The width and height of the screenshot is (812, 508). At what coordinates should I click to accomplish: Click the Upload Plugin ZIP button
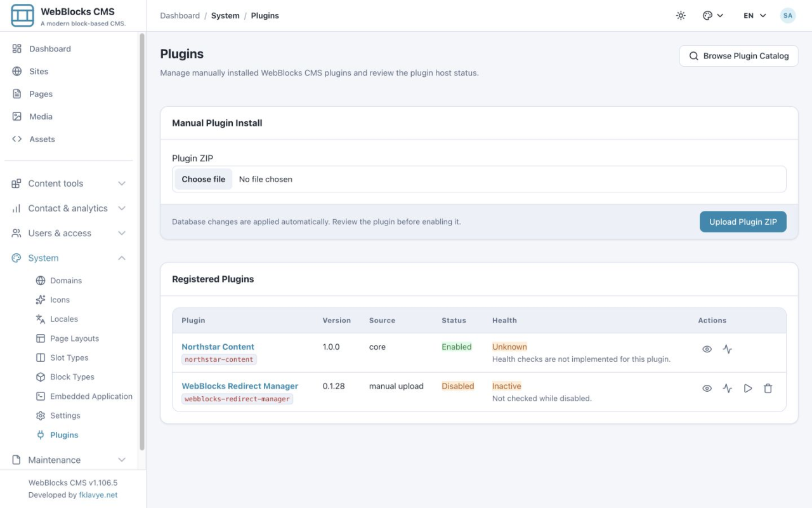743,222
